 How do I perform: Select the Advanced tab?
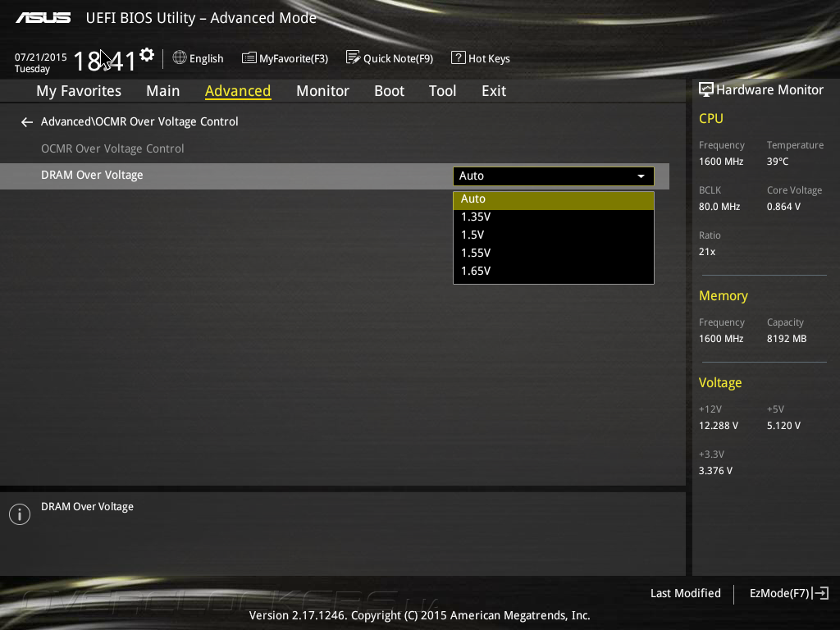point(238,91)
